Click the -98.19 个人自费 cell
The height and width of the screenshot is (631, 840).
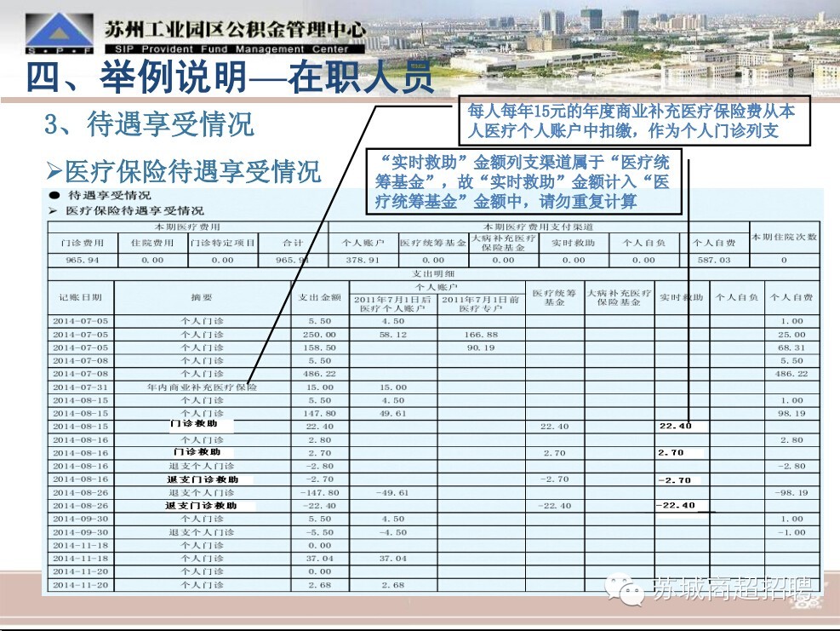(791, 493)
